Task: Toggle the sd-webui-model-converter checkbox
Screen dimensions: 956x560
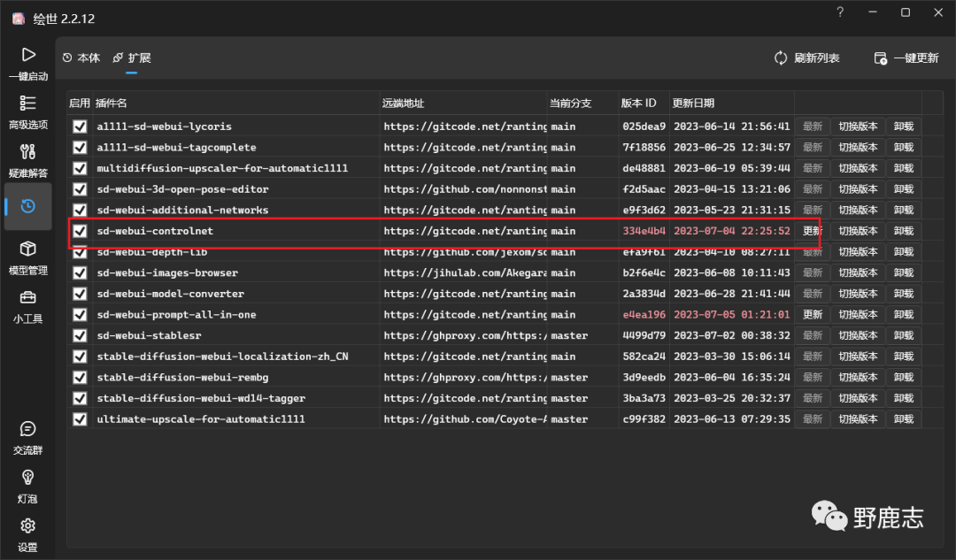Action: point(80,294)
